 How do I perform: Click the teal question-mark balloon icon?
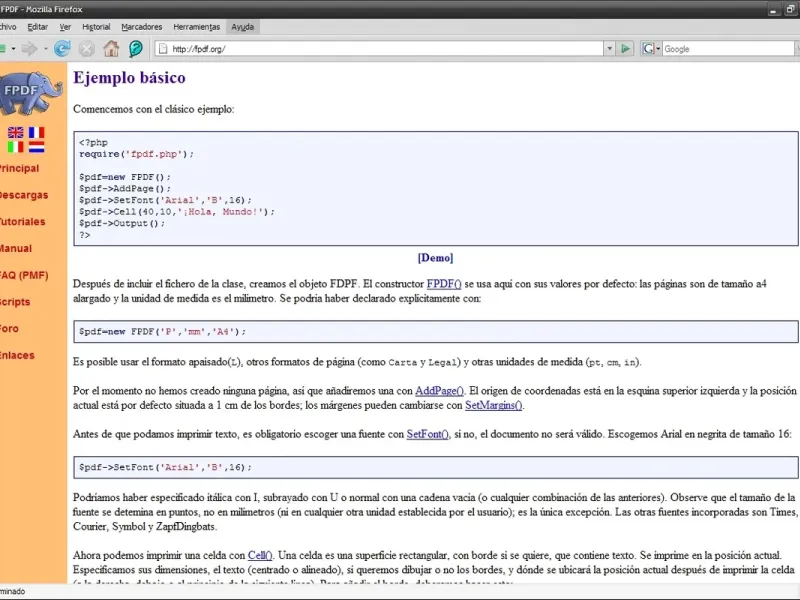pyautogui.click(x=135, y=48)
